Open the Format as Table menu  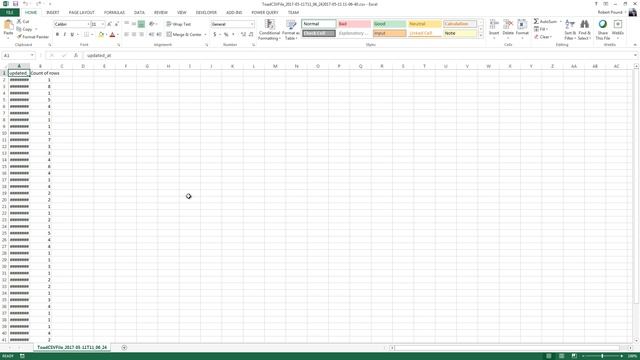tap(291, 29)
